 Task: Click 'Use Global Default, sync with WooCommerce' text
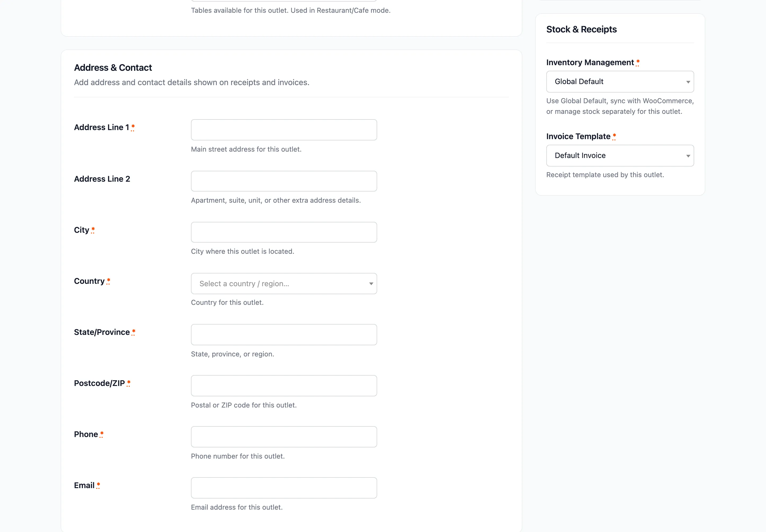[x=620, y=106]
